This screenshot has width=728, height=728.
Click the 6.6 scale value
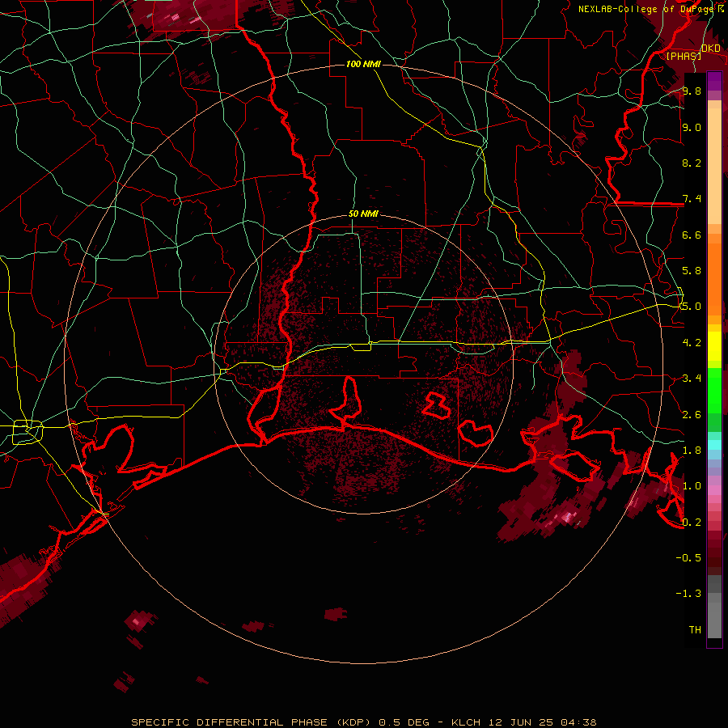(x=692, y=235)
